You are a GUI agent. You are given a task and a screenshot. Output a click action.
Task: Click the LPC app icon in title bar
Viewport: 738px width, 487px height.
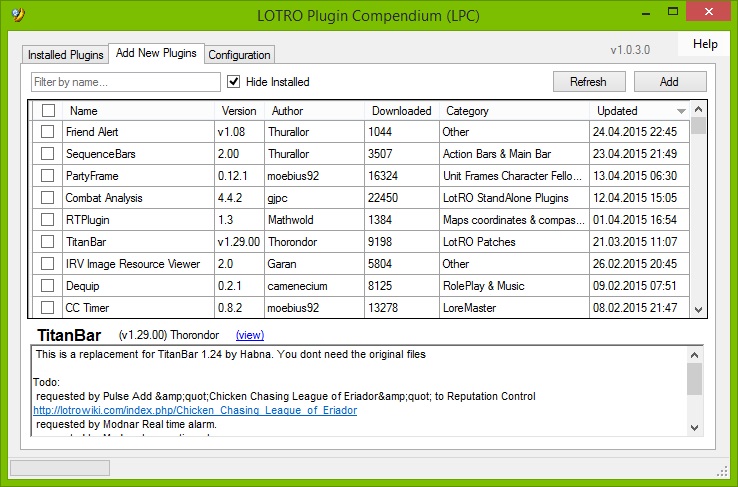pos(18,15)
